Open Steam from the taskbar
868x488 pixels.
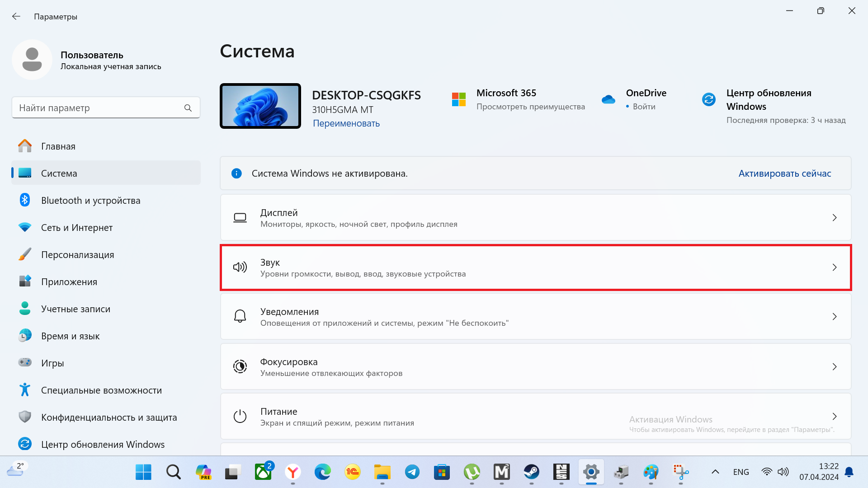point(531,472)
